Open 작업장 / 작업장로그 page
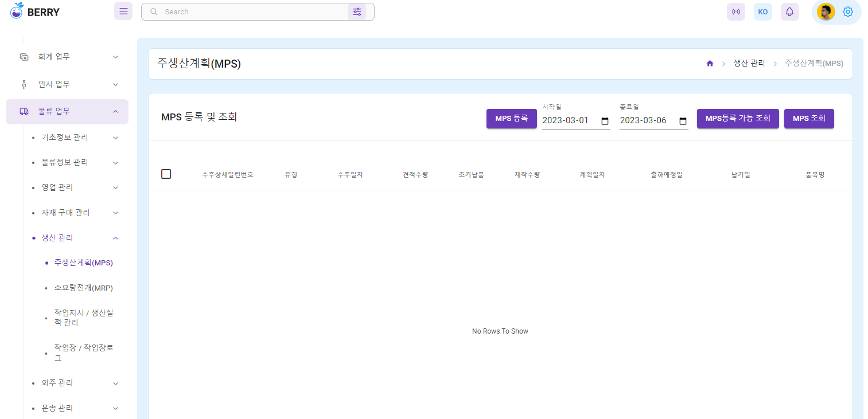 [84, 353]
